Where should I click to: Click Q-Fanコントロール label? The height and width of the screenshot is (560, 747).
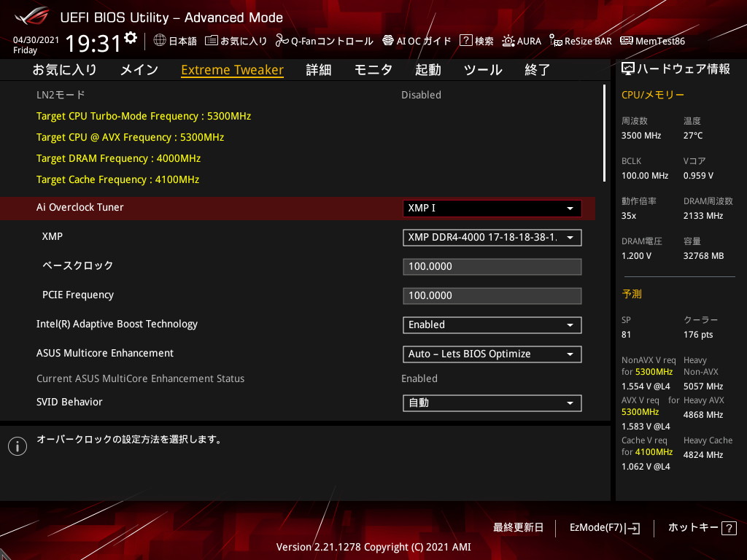(332, 41)
